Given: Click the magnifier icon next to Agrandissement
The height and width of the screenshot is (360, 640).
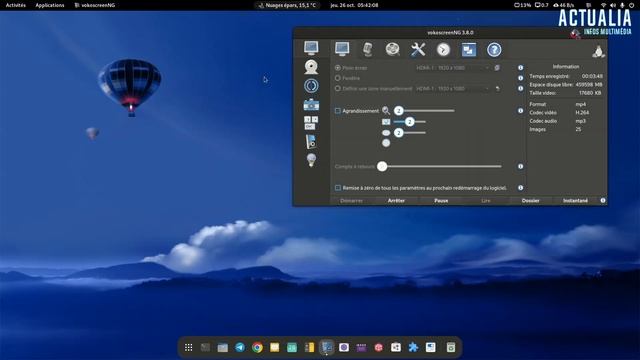Looking at the screenshot, I should (386, 111).
